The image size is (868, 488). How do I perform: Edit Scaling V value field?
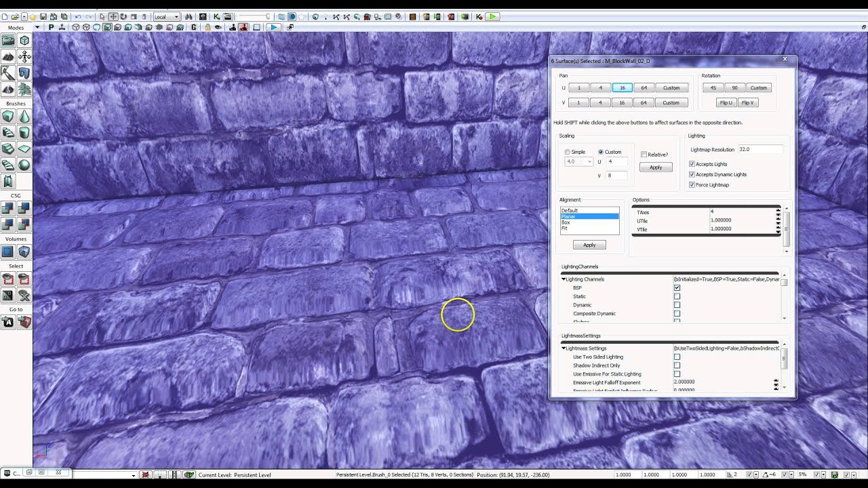(617, 176)
